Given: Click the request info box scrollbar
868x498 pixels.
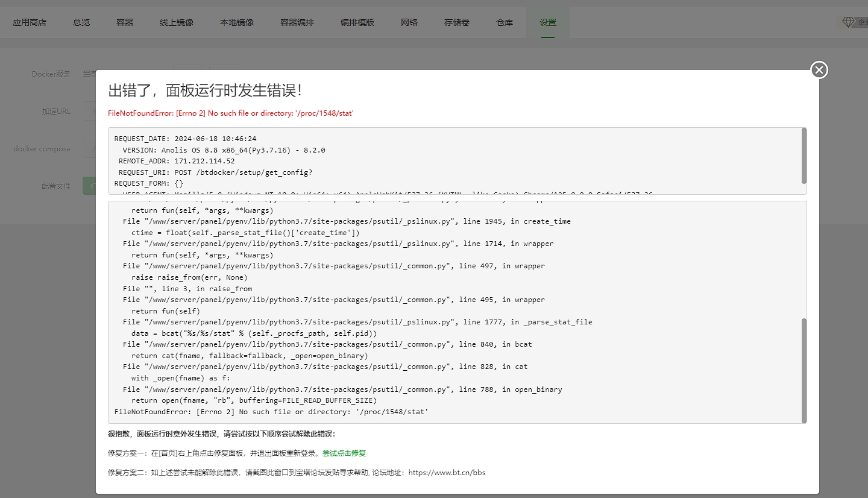Looking at the screenshot, I should (804, 156).
